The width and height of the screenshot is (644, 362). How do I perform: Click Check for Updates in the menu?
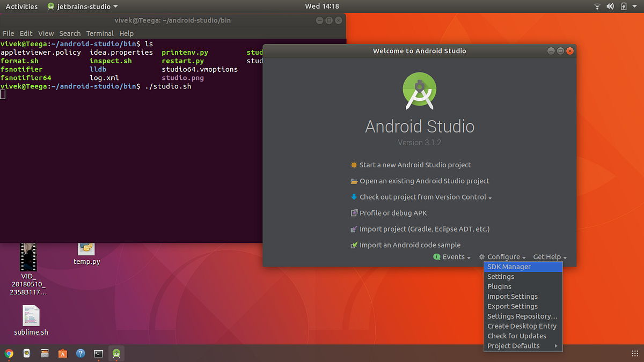523,336
